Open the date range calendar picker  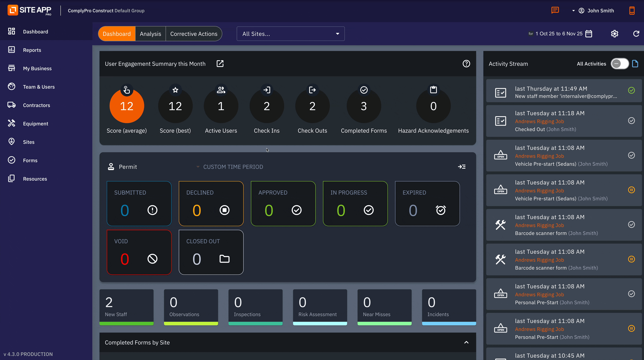click(589, 34)
